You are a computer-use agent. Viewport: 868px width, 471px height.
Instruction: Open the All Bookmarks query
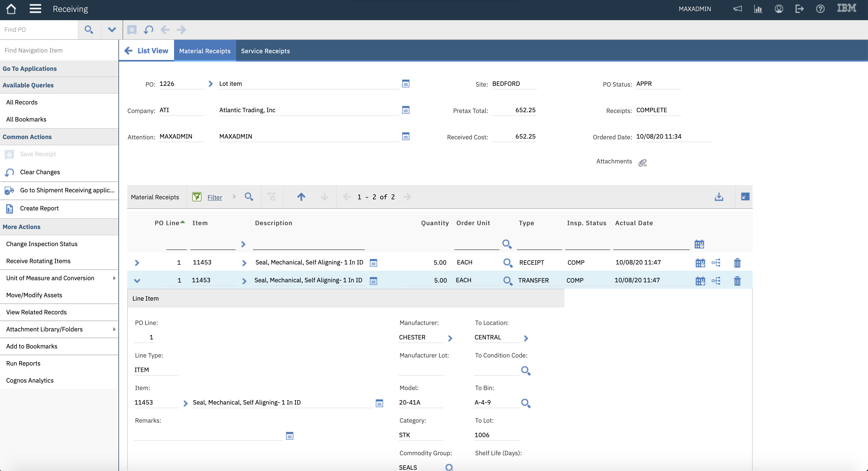[x=26, y=119]
